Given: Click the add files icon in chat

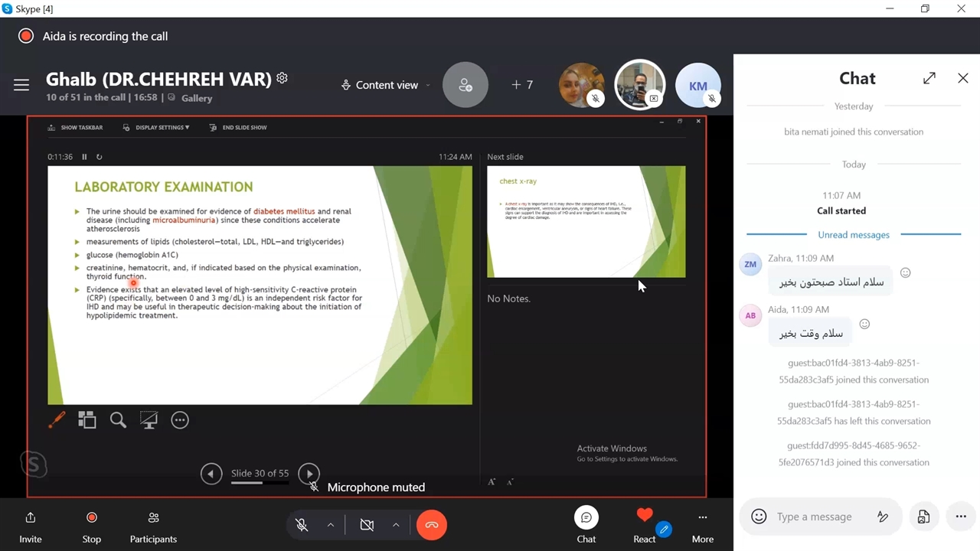Looking at the screenshot, I should click(923, 517).
